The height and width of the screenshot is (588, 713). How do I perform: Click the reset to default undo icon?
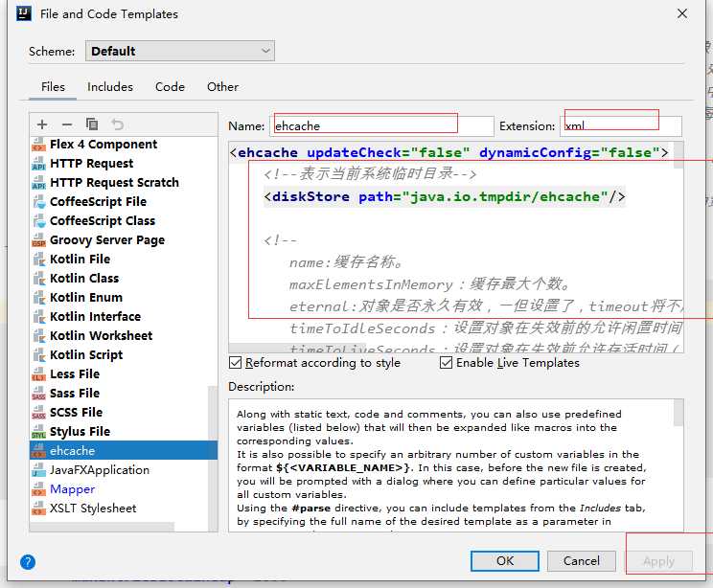[x=117, y=124]
